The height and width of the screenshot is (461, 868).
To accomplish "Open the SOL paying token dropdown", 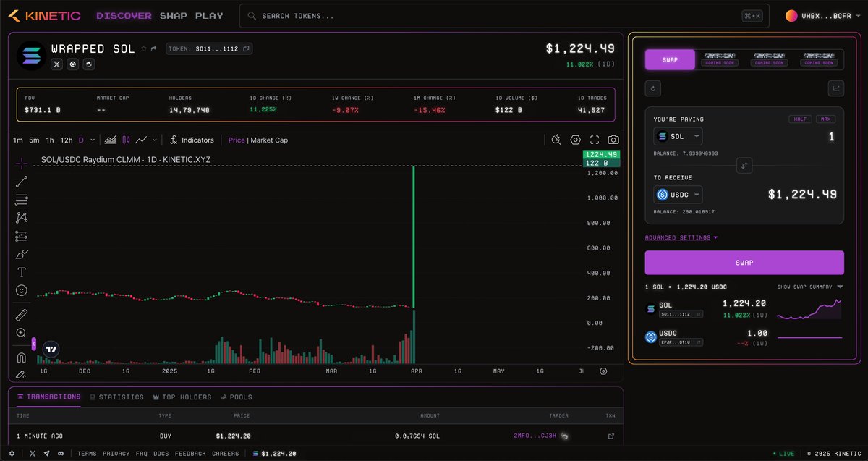I will coord(678,136).
